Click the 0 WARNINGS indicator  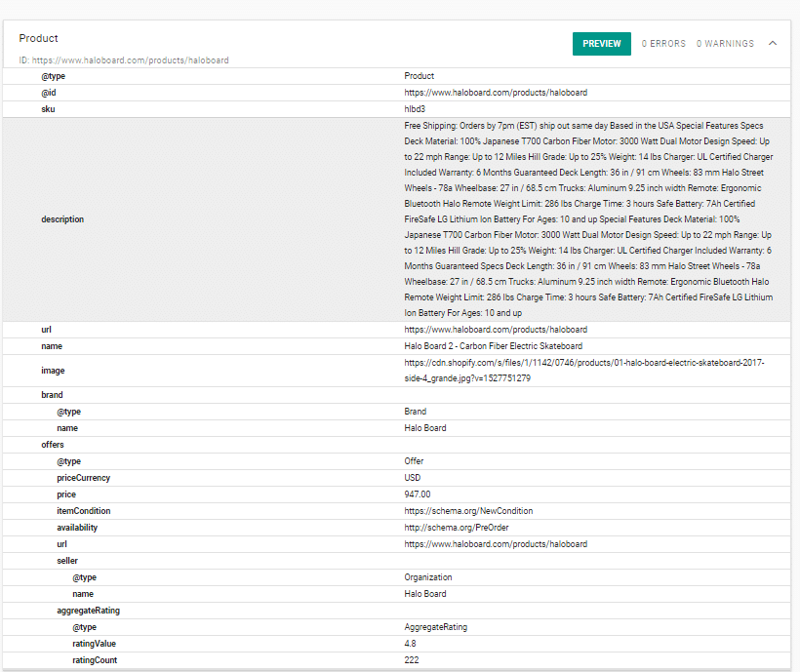(x=725, y=44)
